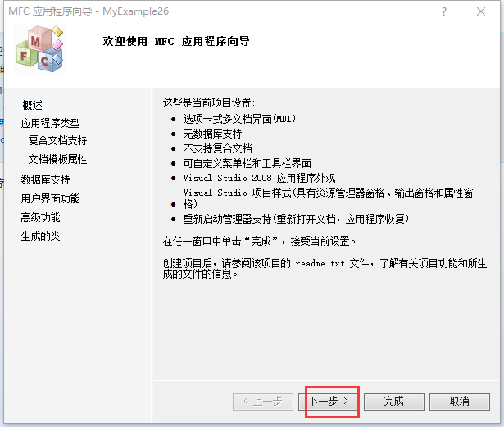Open the 用户界面功能 settings page
The image size is (504, 427).
point(51,198)
